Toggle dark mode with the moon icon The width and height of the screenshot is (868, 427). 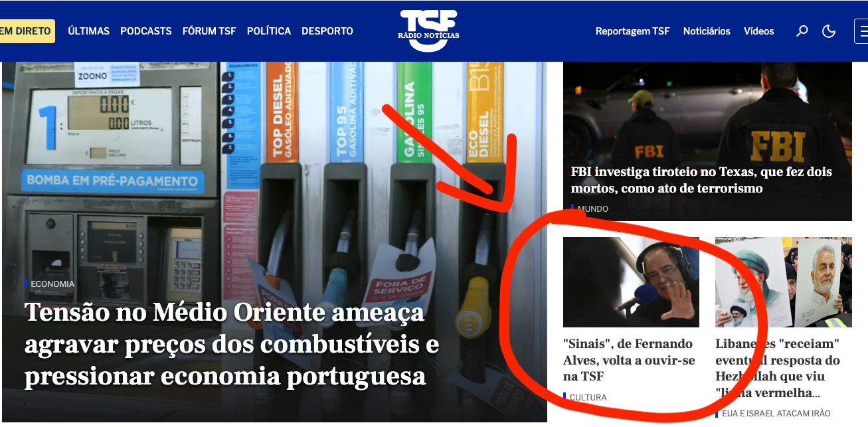pyautogui.click(x=829, y=31)
